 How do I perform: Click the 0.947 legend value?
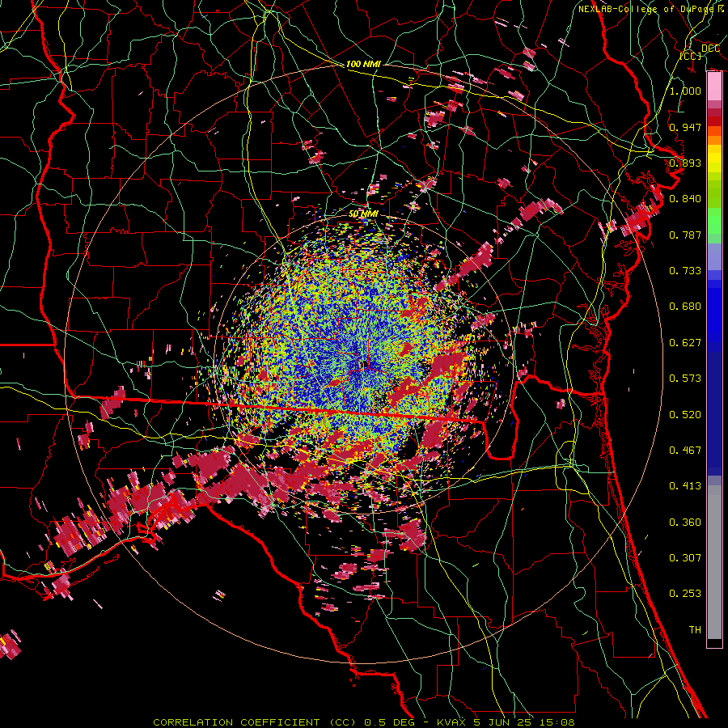point(685,127)
